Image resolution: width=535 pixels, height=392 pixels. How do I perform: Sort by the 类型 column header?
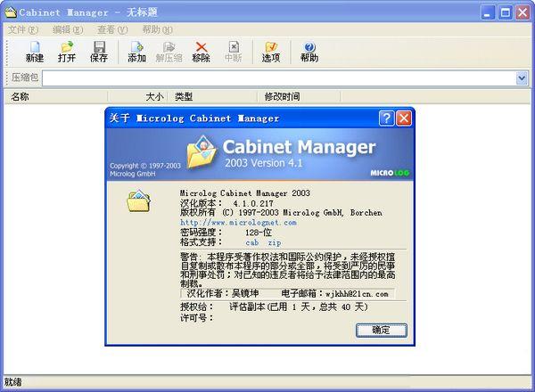pyautogui.click(x=212, y=97)
